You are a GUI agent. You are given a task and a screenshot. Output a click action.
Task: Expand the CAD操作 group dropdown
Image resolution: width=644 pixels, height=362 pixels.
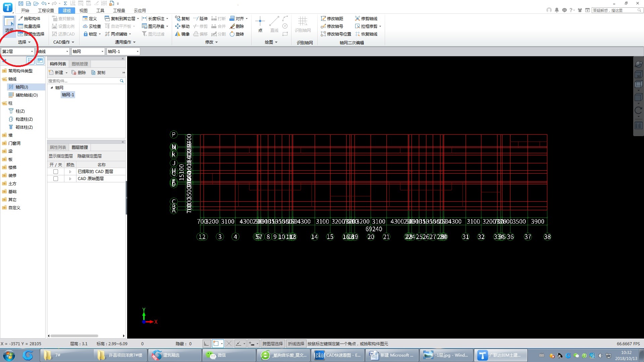(x=64, y=42)
